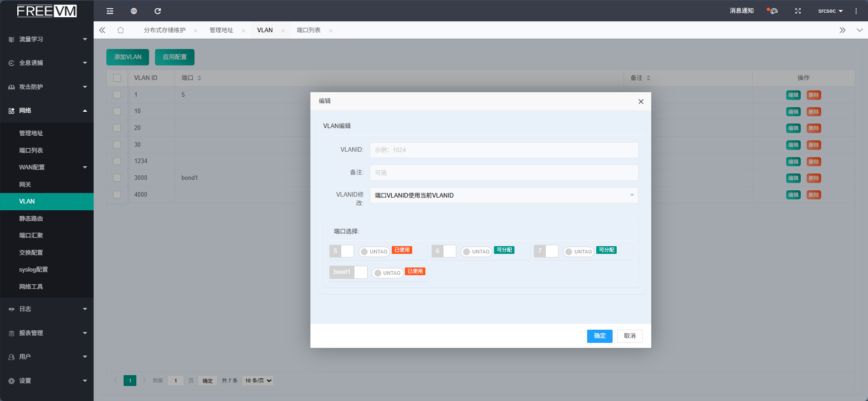Viewport: 868px width, 401px height.
Task: Click the VLANID input field
Action: 504,150
